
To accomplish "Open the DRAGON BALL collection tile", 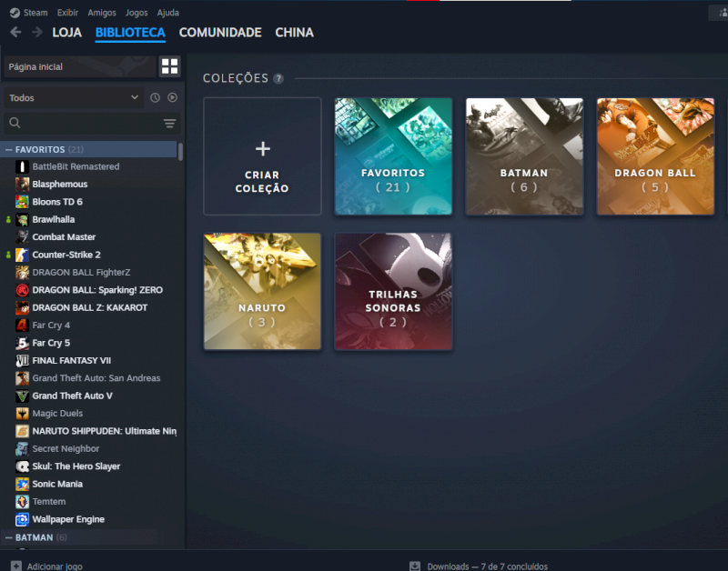I will coord(655,156).
